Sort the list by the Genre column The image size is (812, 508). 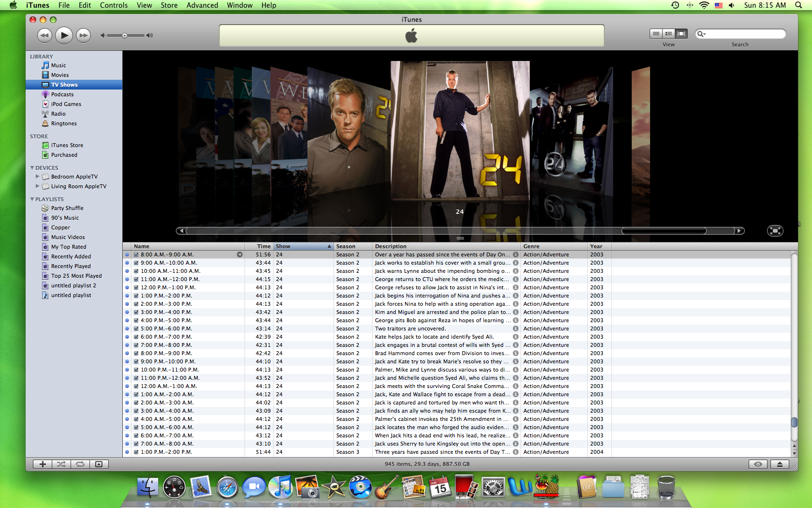[554, 246]
